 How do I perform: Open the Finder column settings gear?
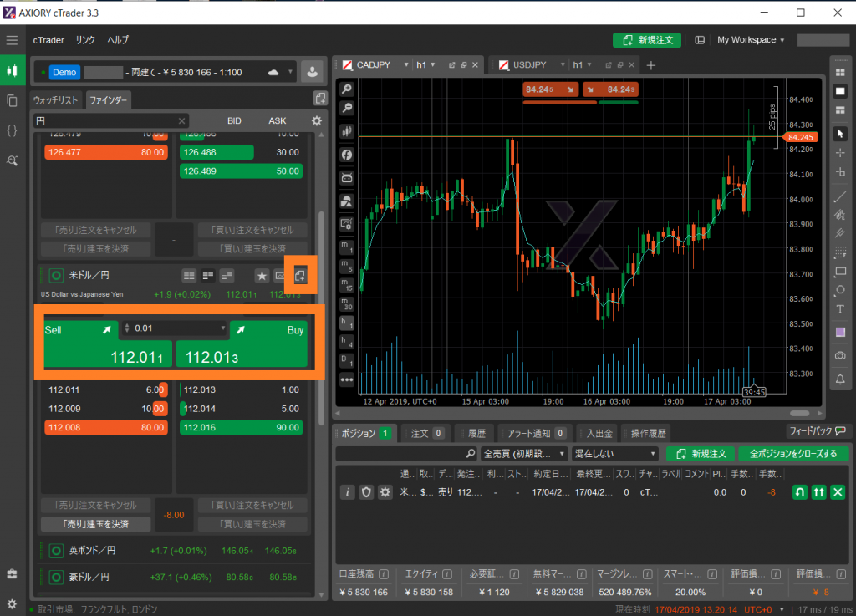pyautogui.click(x=317, y=120)
